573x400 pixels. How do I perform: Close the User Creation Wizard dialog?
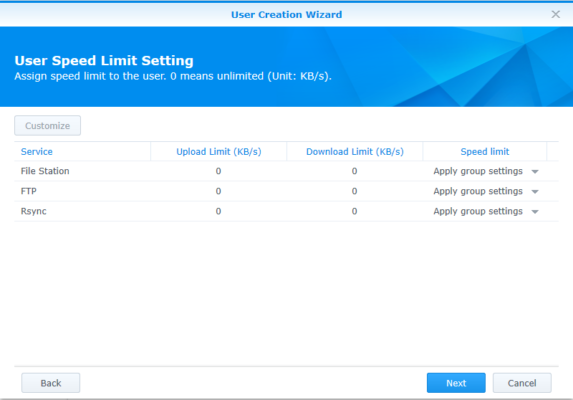click(555, 14)
